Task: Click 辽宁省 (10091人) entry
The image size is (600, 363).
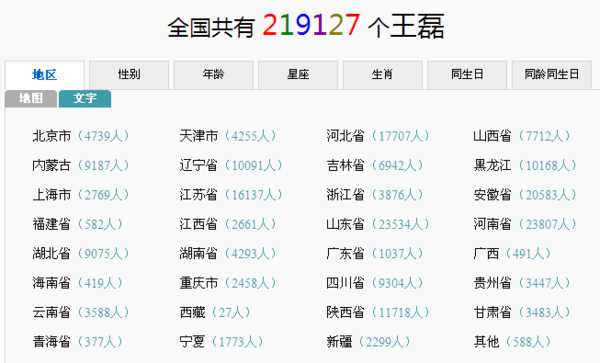Action: 231,165
